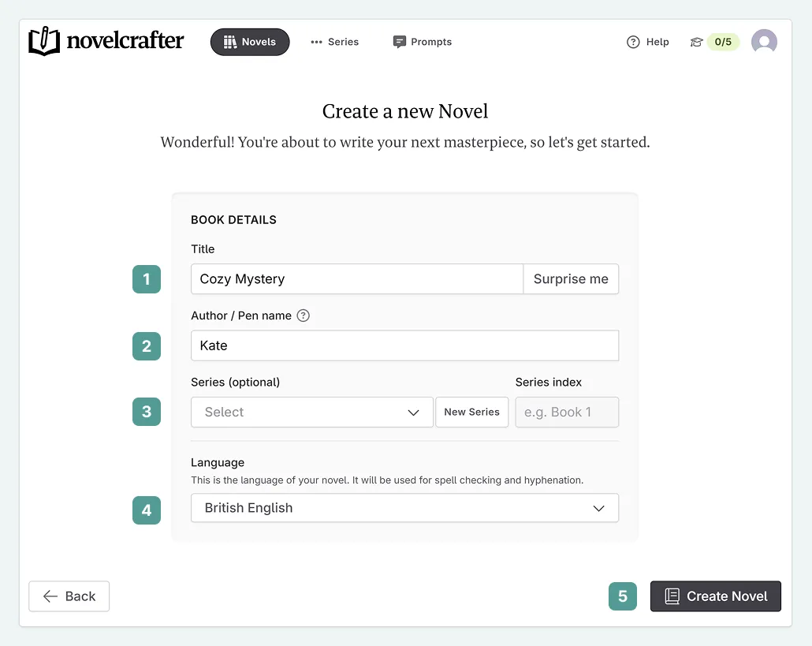Screen dimensions: 812x646
Task: Switch to the Series tab
Action: (x=335, y=42)
